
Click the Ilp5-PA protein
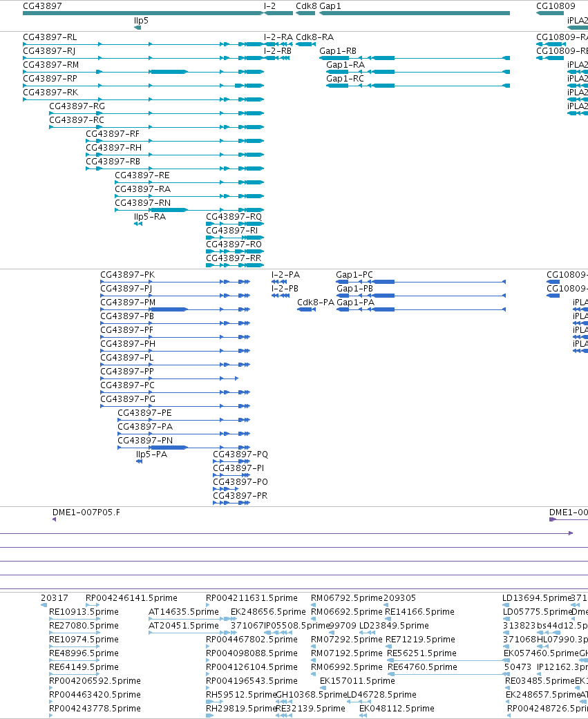(x=140, y=461)
